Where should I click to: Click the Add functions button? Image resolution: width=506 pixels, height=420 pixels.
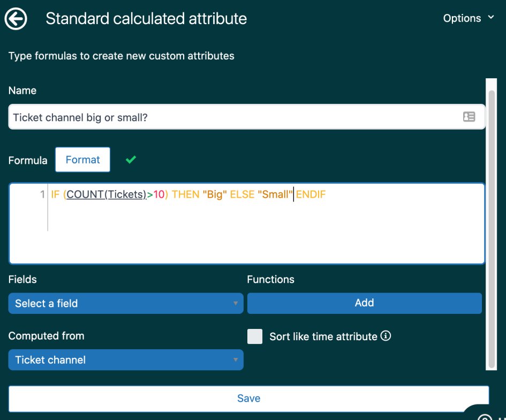[364, 303]
